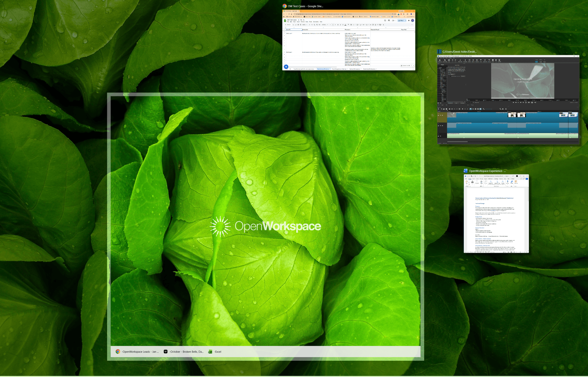Click the OpenWorkspace sunburst logo icon
The image size is (588, 377).
220,226
